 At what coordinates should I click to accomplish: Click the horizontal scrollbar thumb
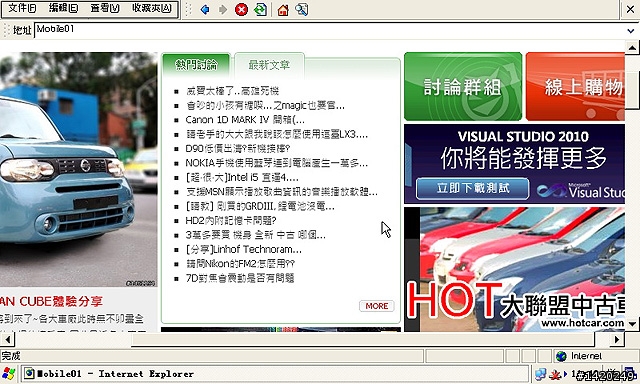pyautogui.click(x=362, y=339)
